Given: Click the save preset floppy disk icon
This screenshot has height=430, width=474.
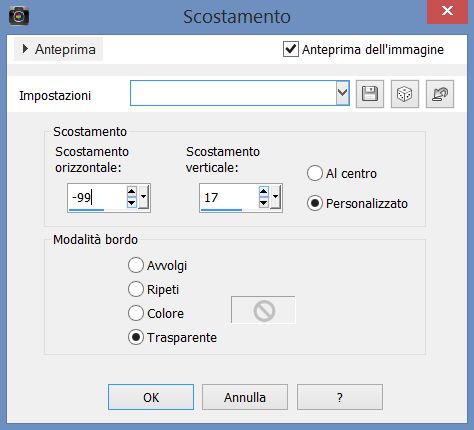Looking at the screenshot, I should (370, 94).
